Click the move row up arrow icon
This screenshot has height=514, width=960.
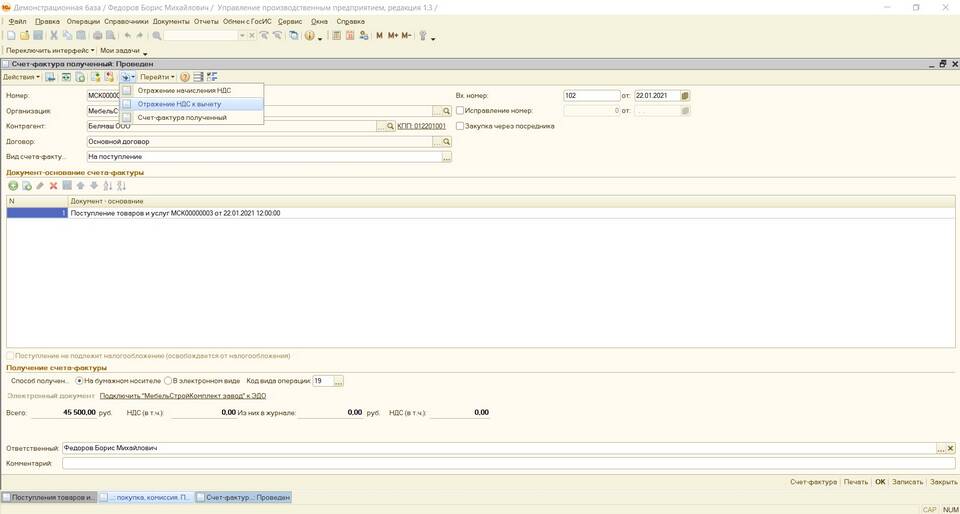tap(81, 186)
